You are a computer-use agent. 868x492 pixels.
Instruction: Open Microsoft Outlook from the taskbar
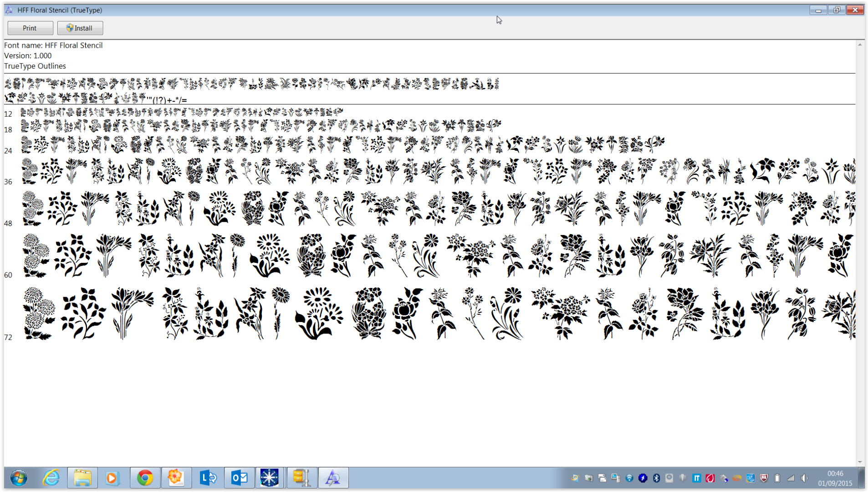click(239, 477)
